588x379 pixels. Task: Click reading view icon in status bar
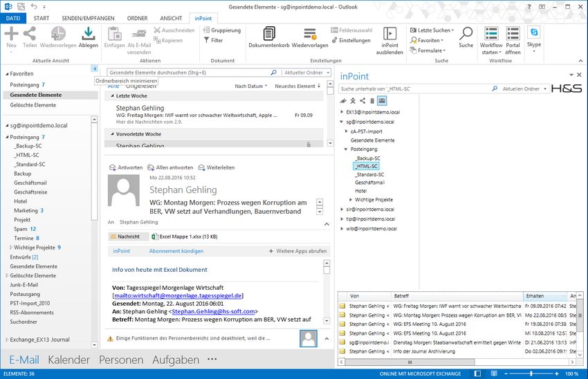pos(494,373)
